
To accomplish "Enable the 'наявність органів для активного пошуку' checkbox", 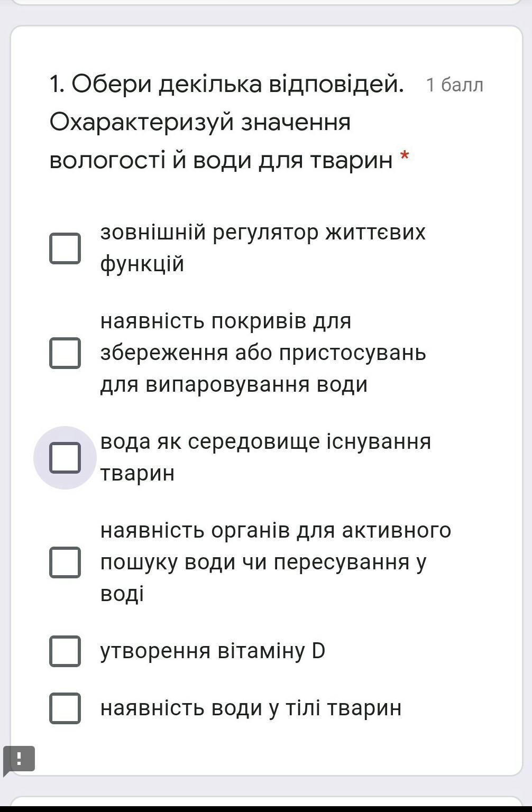I will click(x=65, y=562).
